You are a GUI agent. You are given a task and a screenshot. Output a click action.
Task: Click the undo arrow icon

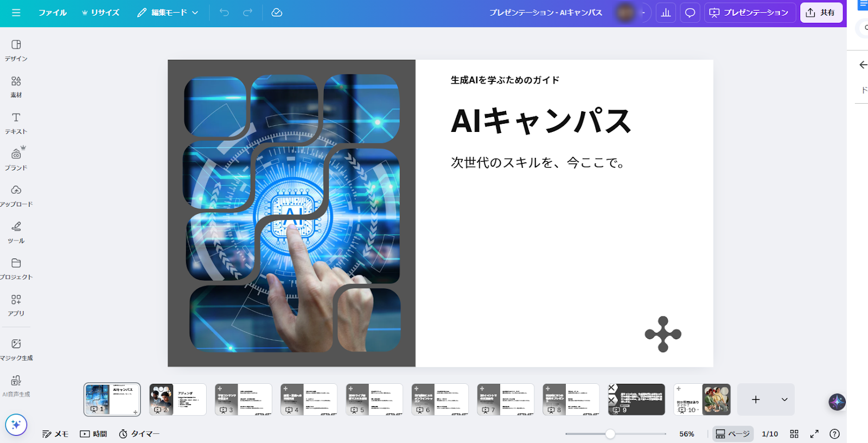(x=224, y=12)
